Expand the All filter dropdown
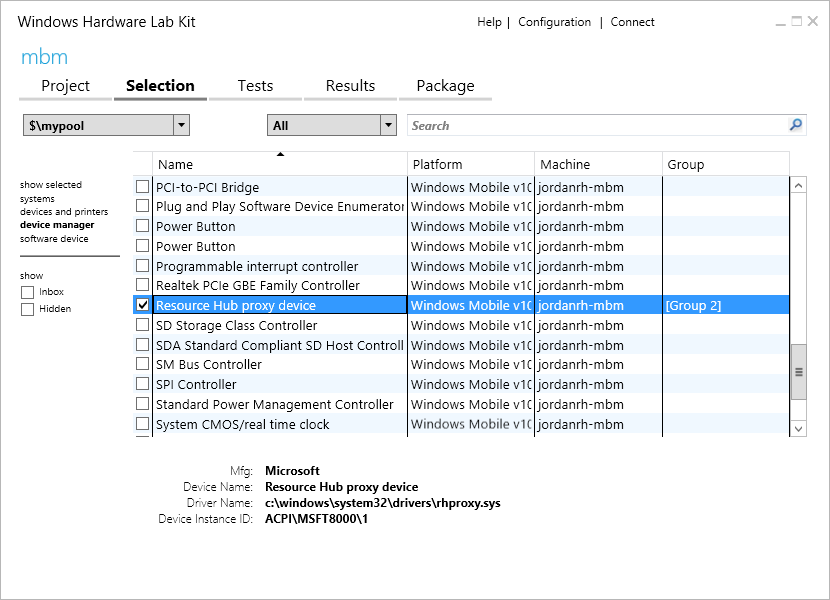 point(388,125)
